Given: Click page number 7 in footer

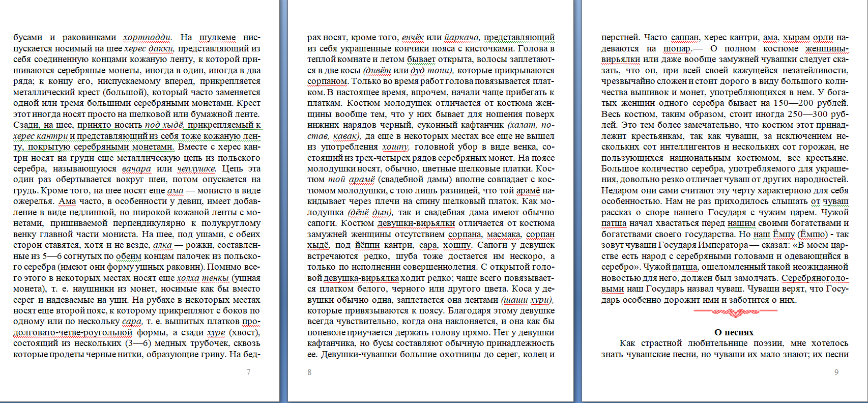Looking at the screenshot, I should (x=248, y=372).
